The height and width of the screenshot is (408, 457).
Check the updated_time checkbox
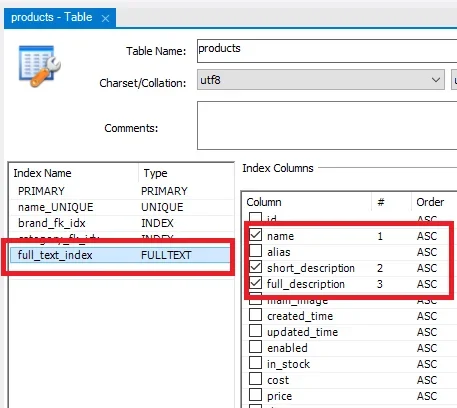coord(256,331)
